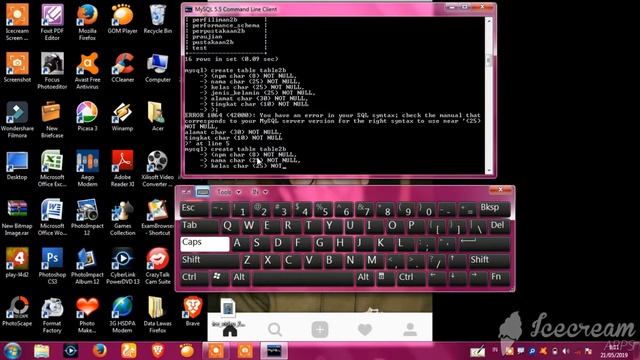Open Foxit PDF Editor desktop icon
Image resolution: width=640 pixels, height=360 pixels.
(52, 22)
